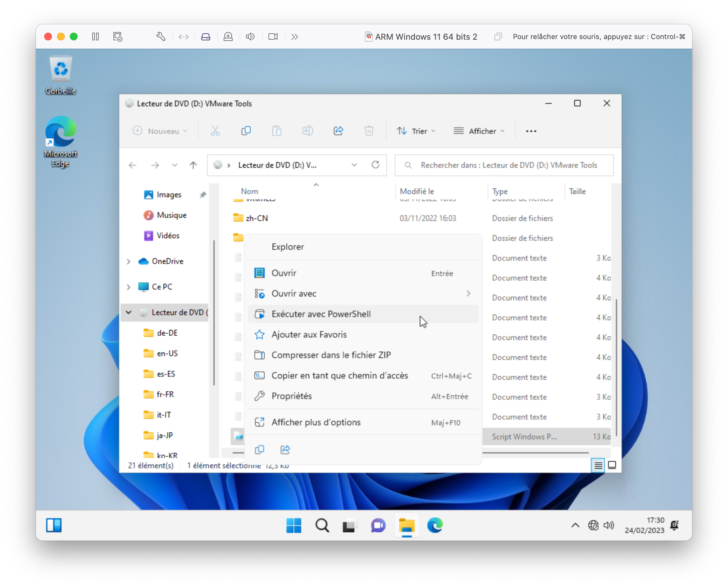Select the zh-CN folder row
Image resolution: width=728 pixels, height=588 pixels.
point(420,218)
